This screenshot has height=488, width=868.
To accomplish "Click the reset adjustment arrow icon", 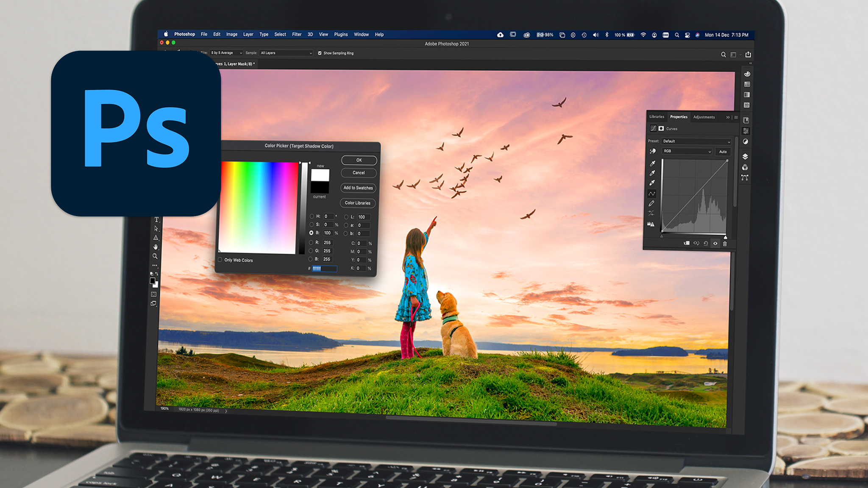I will pyautogui.click(x=706, y=244).
